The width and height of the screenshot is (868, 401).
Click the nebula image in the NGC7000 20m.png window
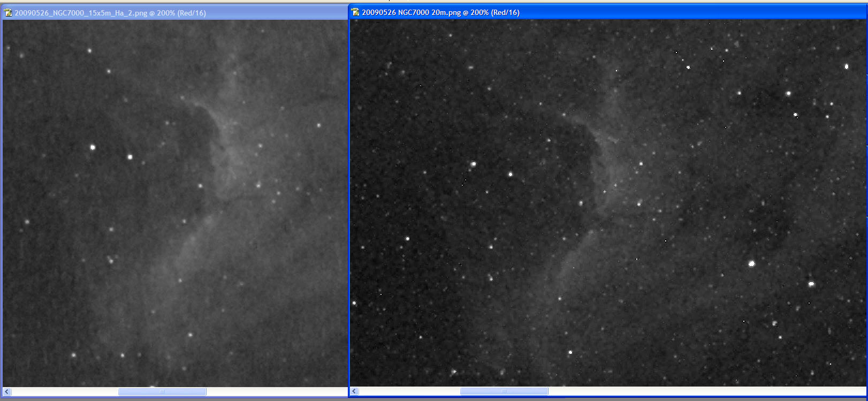pos(608,203)
